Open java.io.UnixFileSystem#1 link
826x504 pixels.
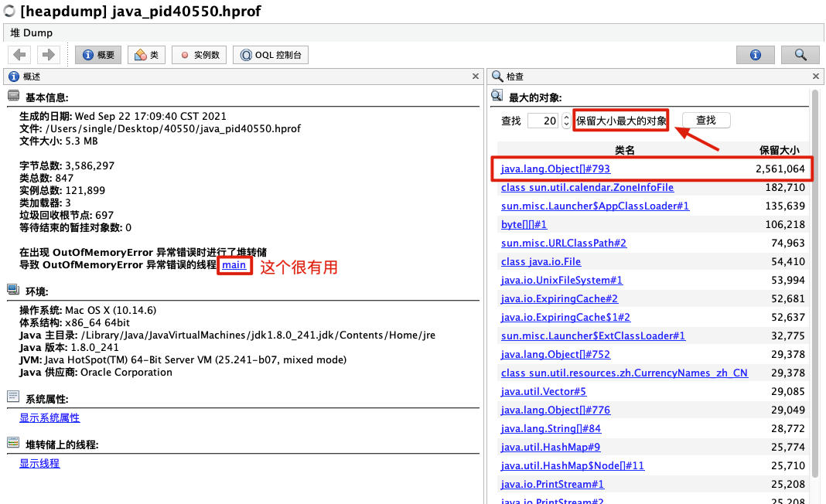pos(561,280)
